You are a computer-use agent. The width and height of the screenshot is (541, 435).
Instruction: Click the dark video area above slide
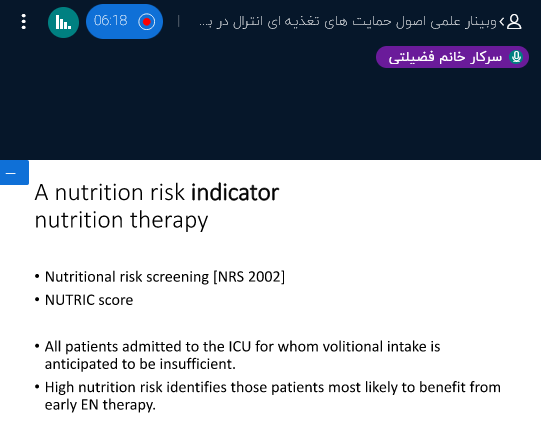(270, 114)
